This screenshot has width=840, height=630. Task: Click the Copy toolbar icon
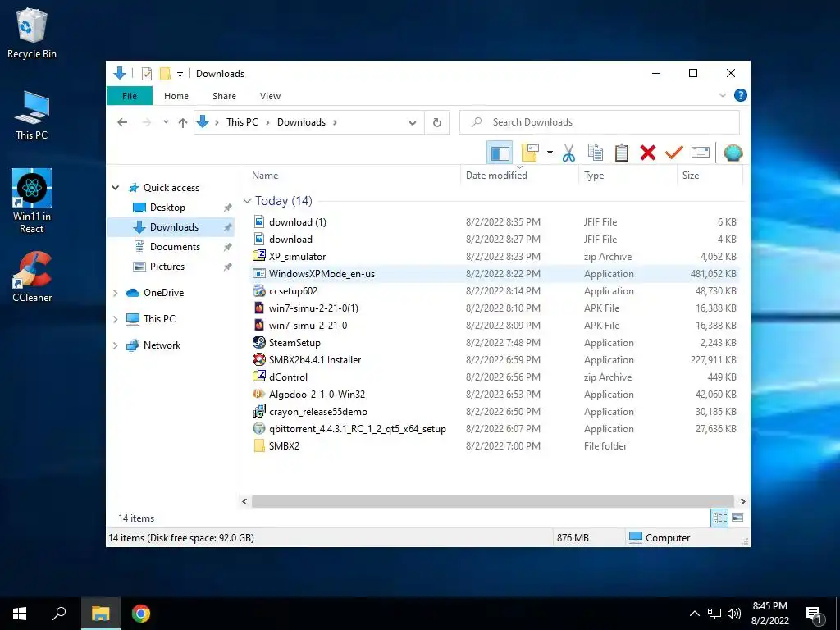tap(596, 153)
